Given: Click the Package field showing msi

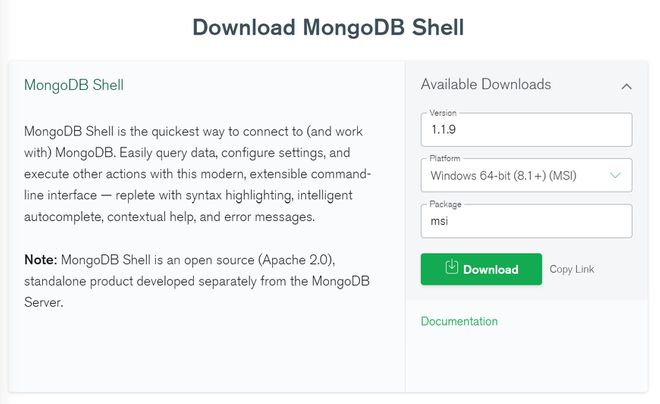Looking at the screenshot, I should click(526, 222).
